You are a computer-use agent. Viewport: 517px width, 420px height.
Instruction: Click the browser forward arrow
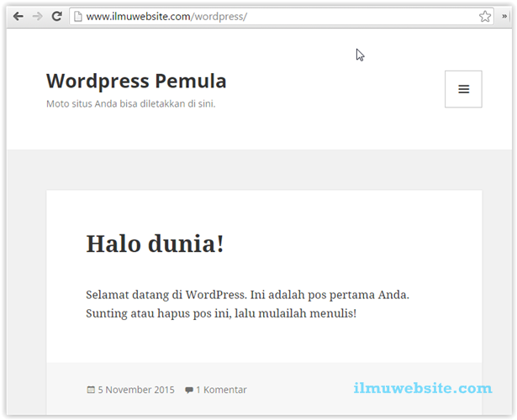(37, 16)
